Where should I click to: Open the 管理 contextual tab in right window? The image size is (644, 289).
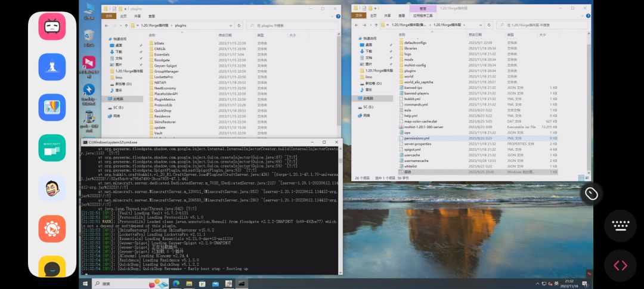point(423,8)
